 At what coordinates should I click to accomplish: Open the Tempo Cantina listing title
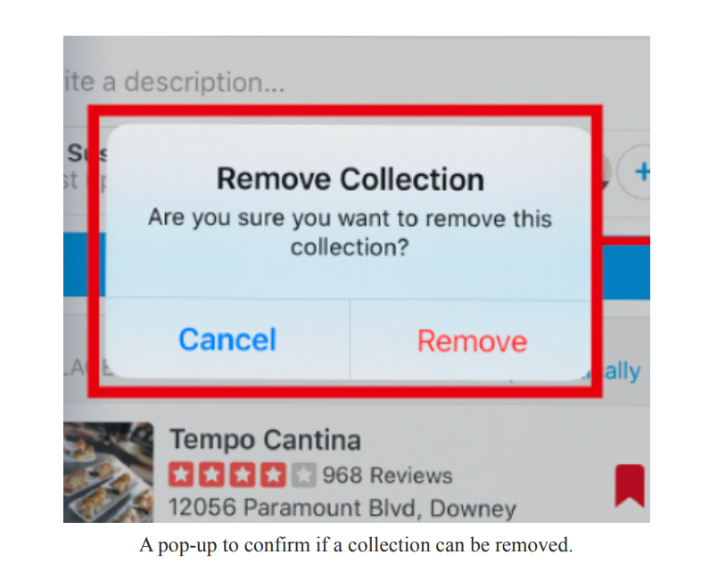265,440
